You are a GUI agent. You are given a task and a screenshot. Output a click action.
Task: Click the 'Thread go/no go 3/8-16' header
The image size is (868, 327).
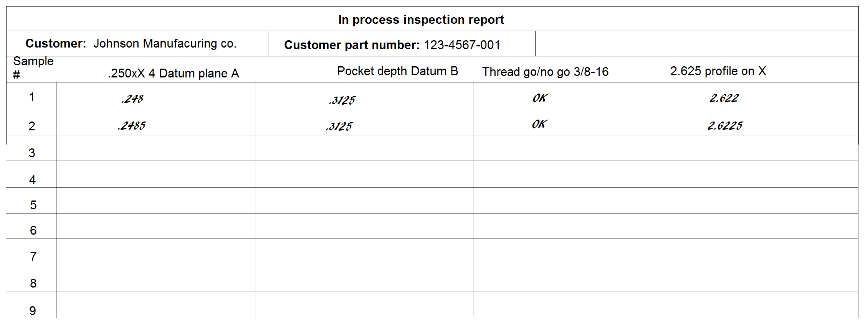pyautogui.click(x=545, y=72)
